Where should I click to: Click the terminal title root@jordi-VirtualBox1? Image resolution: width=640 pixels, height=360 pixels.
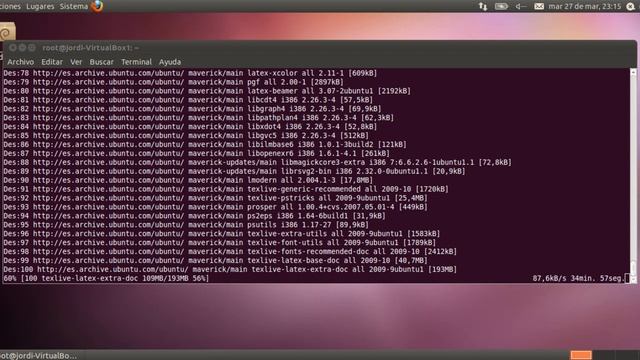[x=91, y=48]
